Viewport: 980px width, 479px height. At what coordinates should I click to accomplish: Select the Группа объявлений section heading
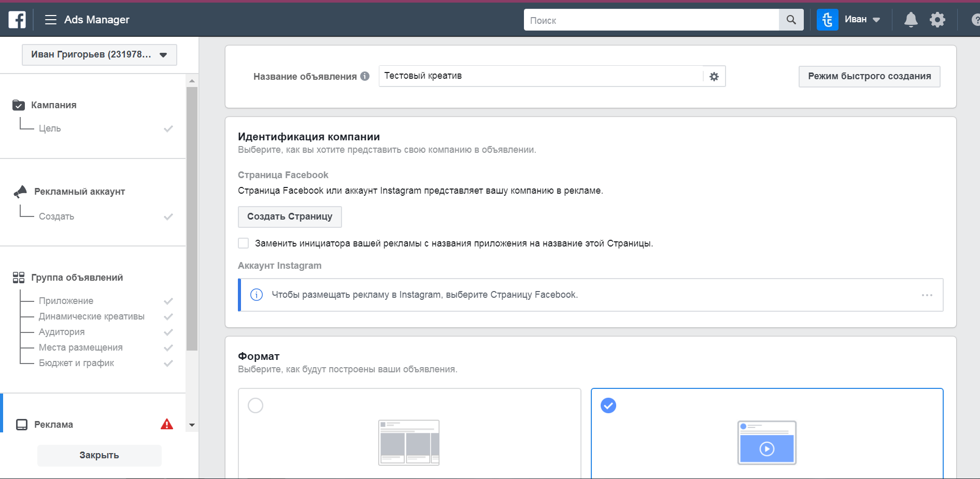pyautogui.click(x=77, y=278)
